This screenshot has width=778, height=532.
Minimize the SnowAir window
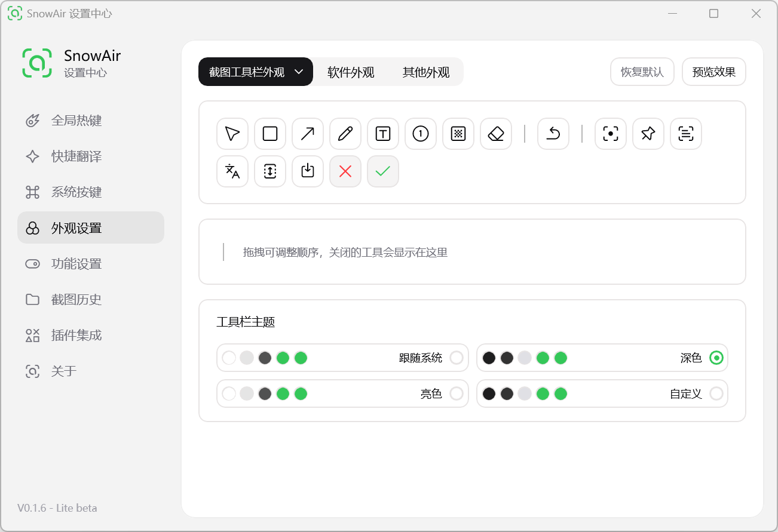(672, 14)
